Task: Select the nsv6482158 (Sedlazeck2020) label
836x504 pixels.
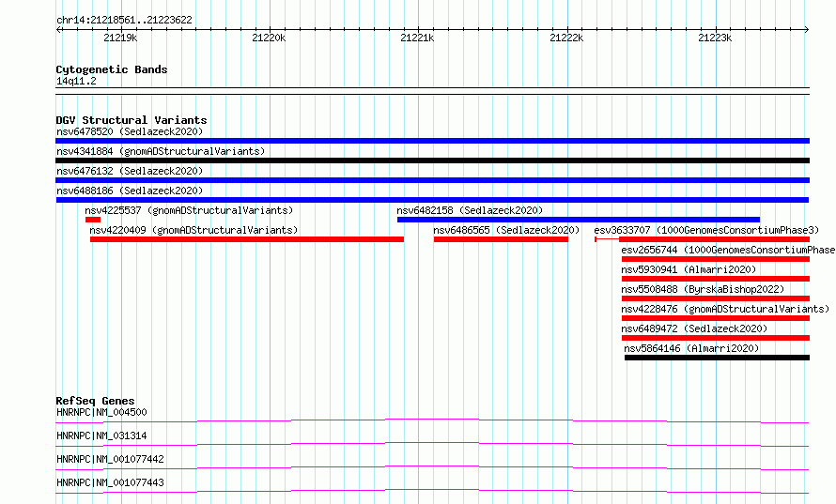Action: click(470, 210)
